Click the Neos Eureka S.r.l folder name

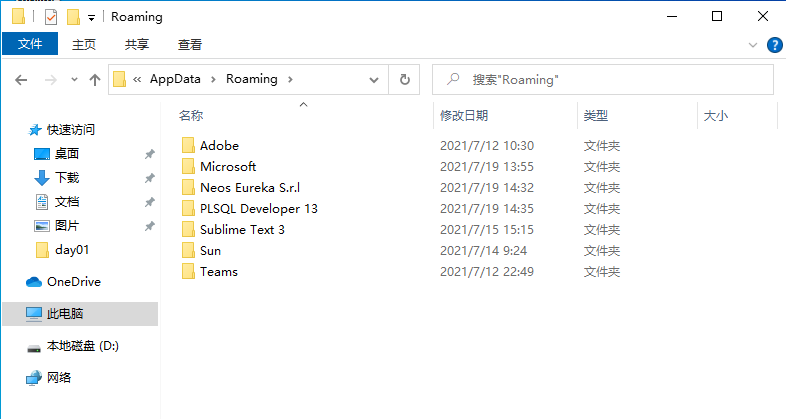[x=250, y=188]
